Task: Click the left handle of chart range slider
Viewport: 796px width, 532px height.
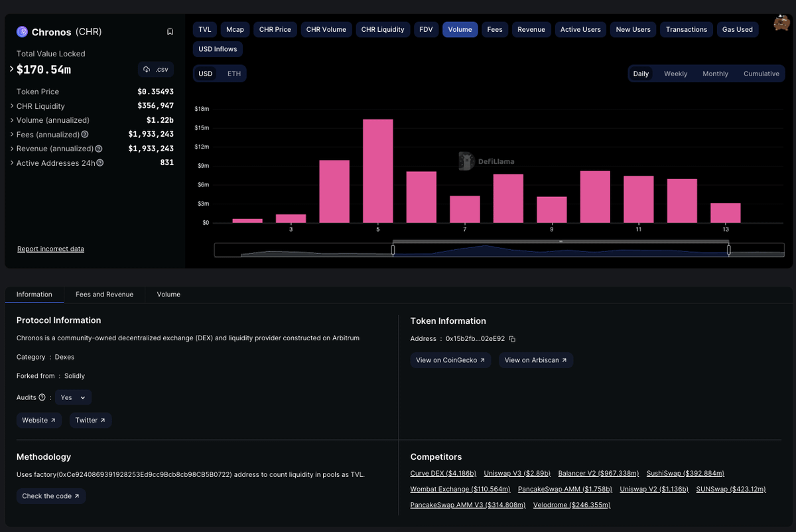Action: click(x=393, y=250)
